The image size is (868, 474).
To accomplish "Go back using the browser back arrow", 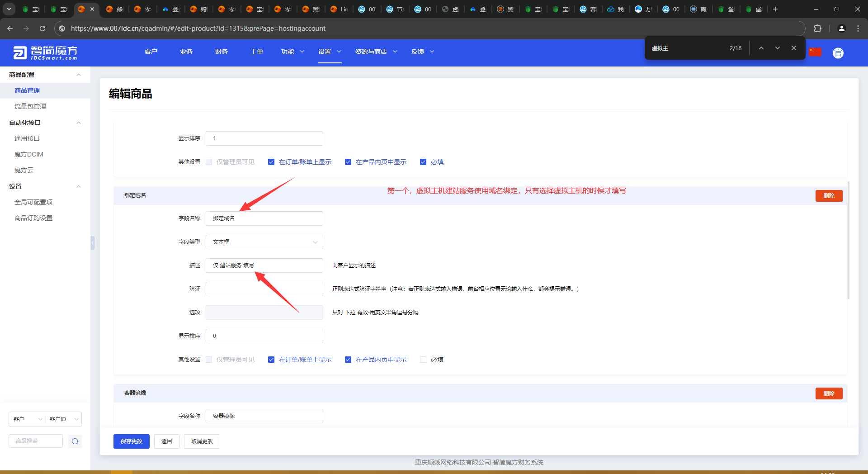I will point(10,28).
